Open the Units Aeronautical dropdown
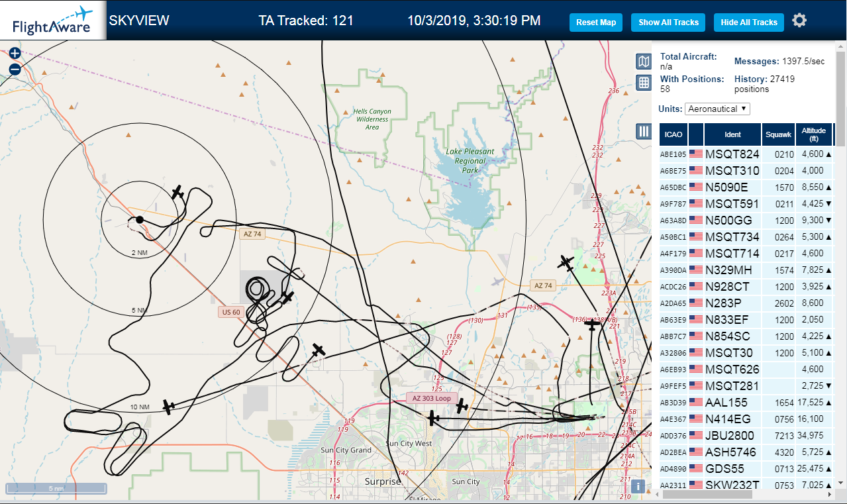Screen dimensions: 847x504 click(x=717, y=109)
